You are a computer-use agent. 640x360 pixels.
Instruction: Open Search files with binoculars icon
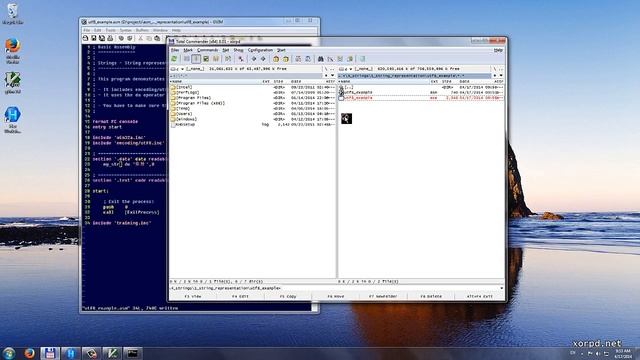coord(321,59)
